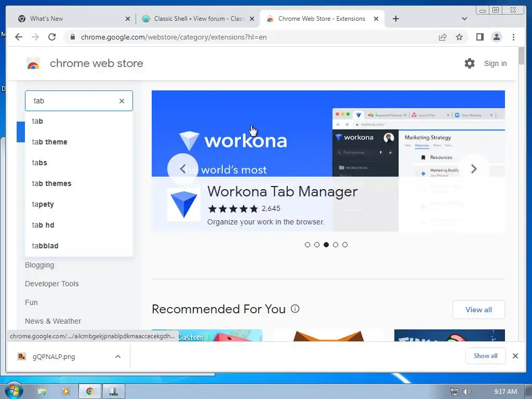The height and width of the screenshot is (399, 532).
Task: Show next carousel slide
Action: [x=474, y=169]
